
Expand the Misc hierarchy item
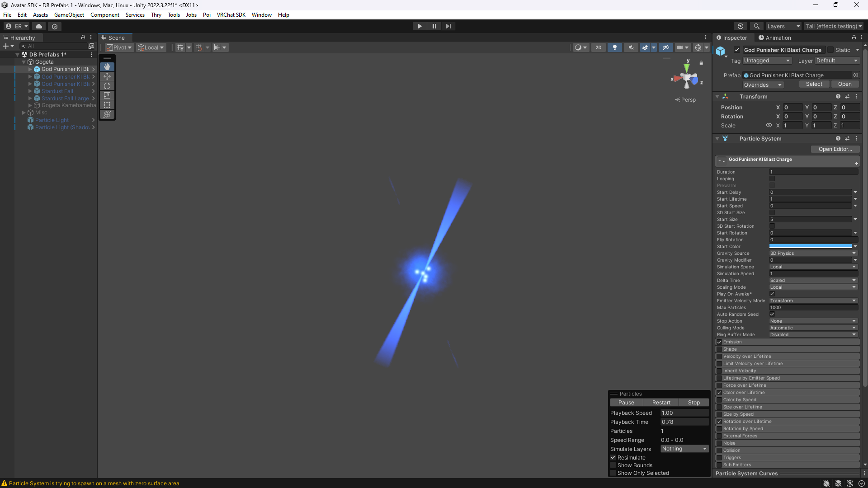24,113
